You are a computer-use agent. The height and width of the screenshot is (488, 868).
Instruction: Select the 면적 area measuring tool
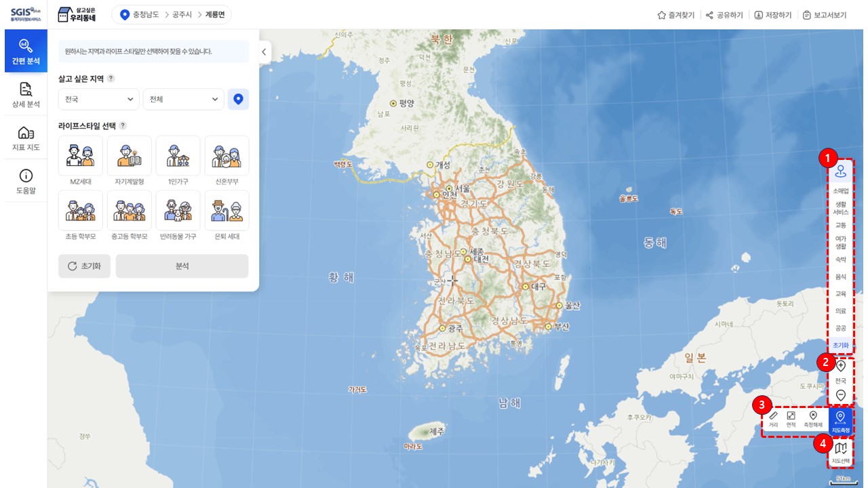click(791, 419)
